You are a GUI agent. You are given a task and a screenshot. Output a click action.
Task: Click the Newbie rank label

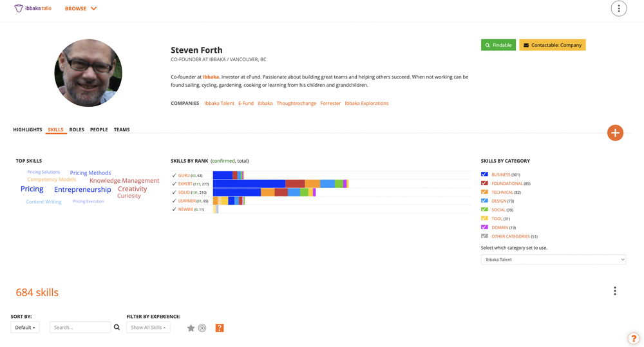[x=185, y=209]
